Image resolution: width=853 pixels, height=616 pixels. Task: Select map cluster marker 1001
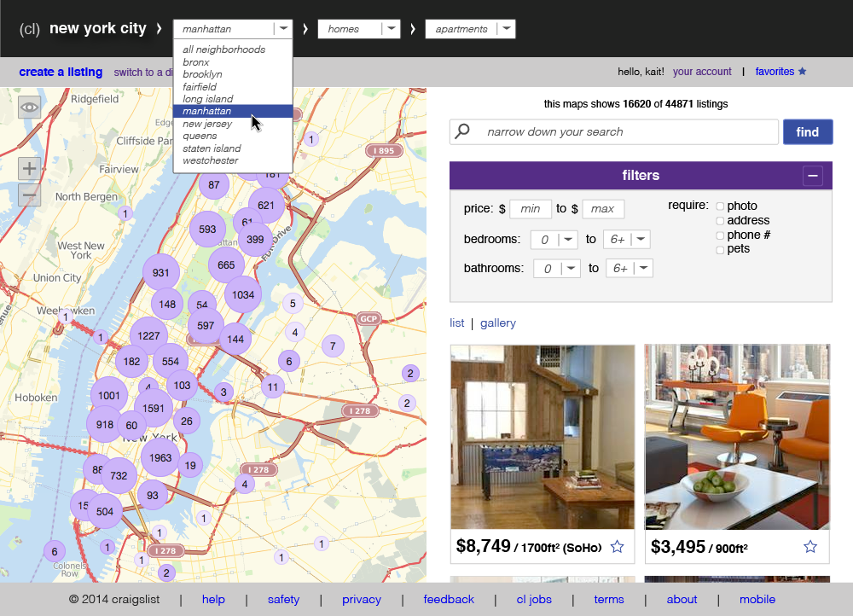click(x=109, y=396)
